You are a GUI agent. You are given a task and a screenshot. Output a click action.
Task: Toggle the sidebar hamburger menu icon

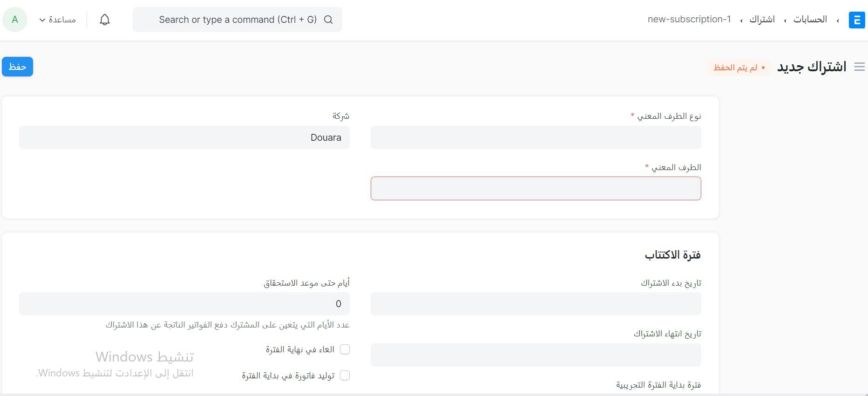click(x=860, y=67)
